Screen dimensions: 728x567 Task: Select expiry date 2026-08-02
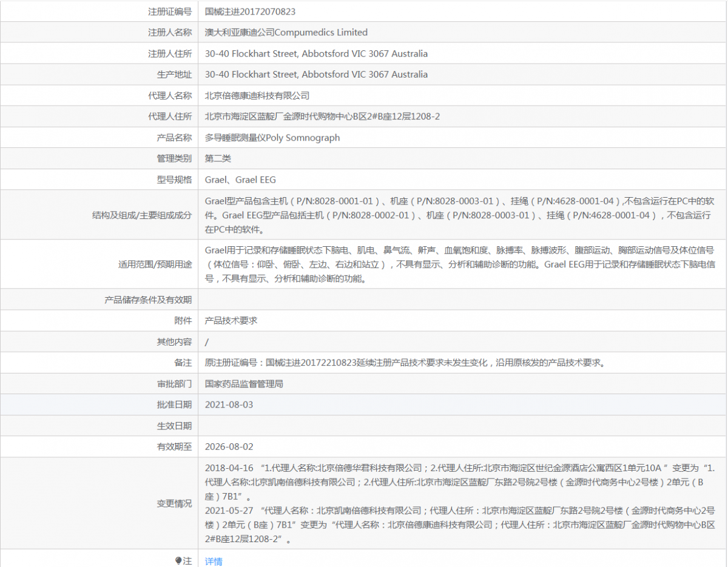pyautogui.click(x=229, y=447)
